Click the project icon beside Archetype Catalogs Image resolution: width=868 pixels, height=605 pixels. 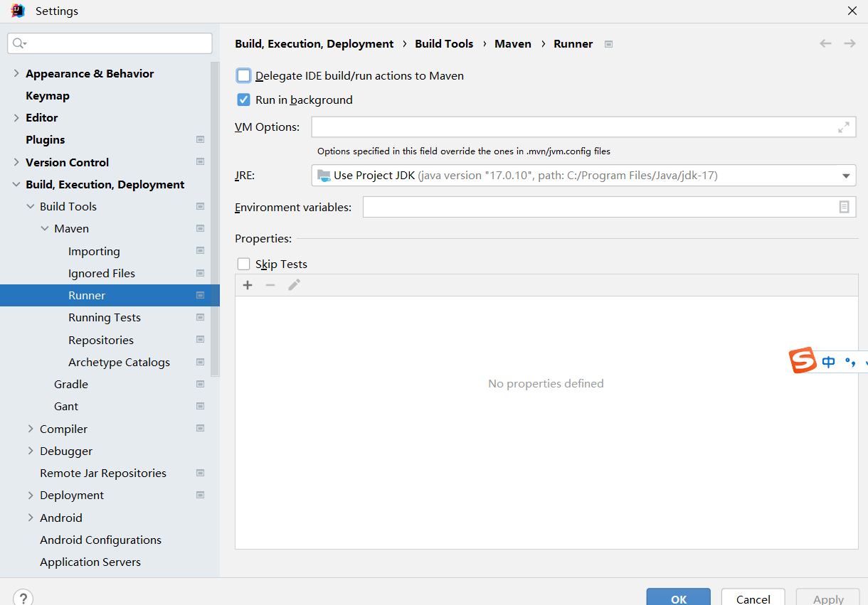pos(201,362)
